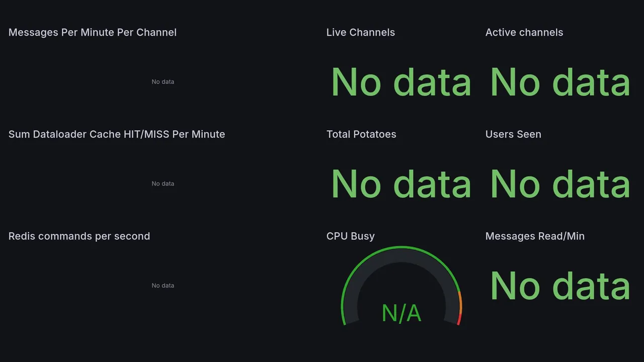Click 'No data' in Messages Per Minute Per Channel panel
Image resolution: width=644 pixels, height=362 pixels.
click(163, 81)
